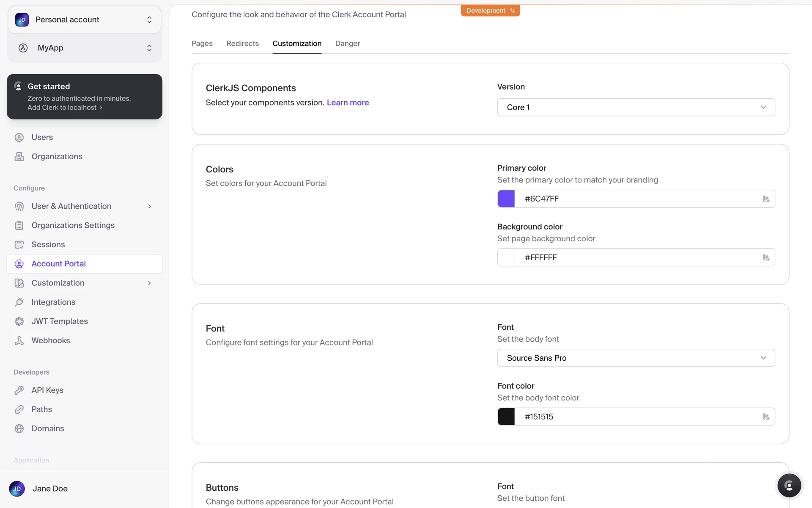
Task: Click the purple primary color swatch
Action: click(506, 199)
